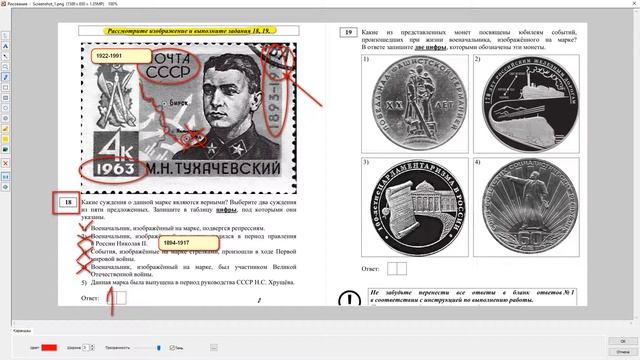Click coin number 4 with 60

pyautogui.click(x=527, y=207)
